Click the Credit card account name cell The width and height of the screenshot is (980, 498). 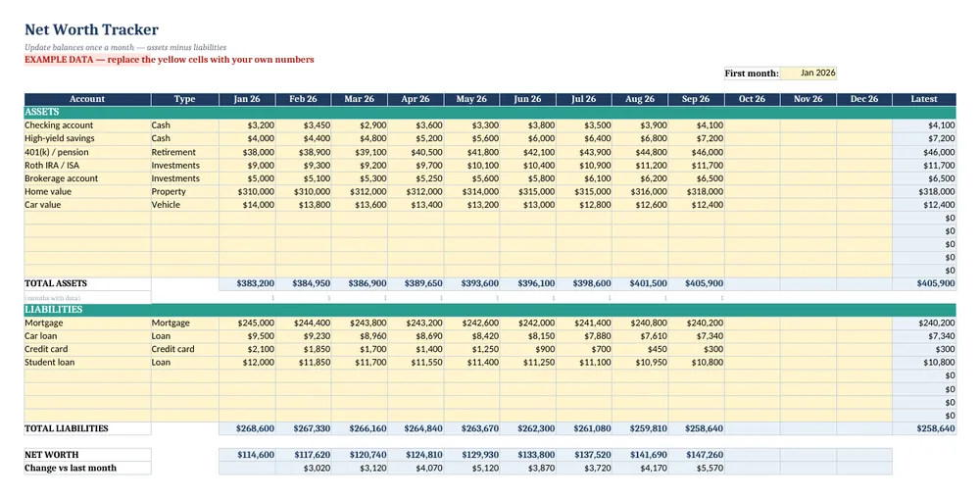(x=87, y=349)
